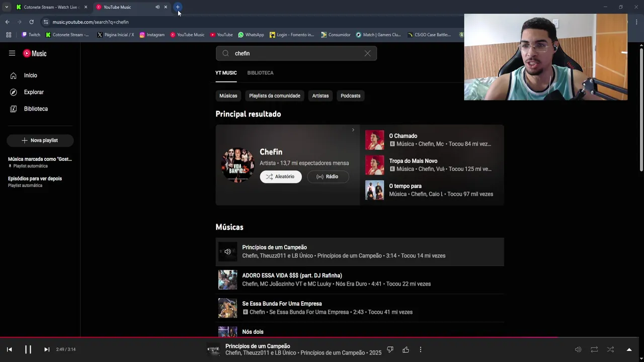Skip to next track
Viewport: 644px width, 362px height.
click(46, 349)
